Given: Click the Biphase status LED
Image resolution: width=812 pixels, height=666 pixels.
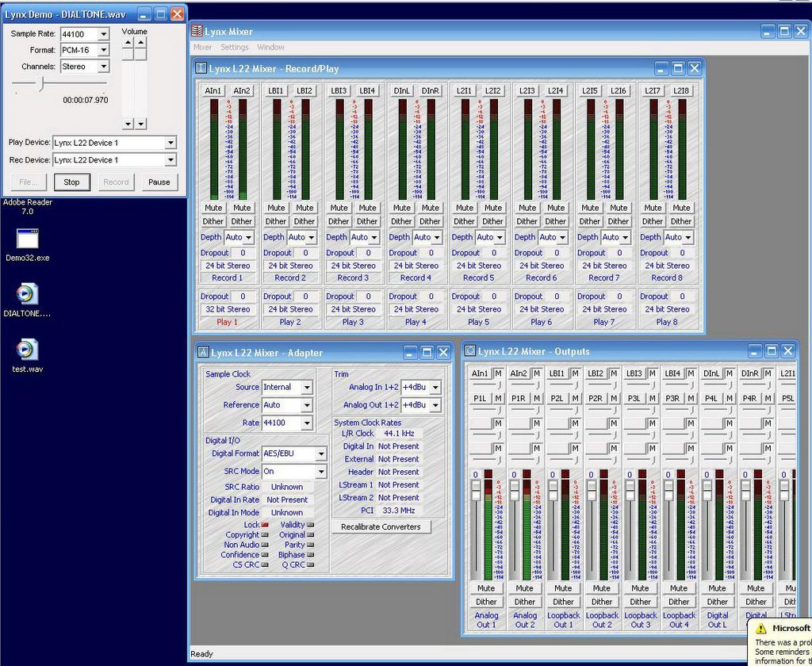Looking at the screenshot, I should [x=310, y=555].
